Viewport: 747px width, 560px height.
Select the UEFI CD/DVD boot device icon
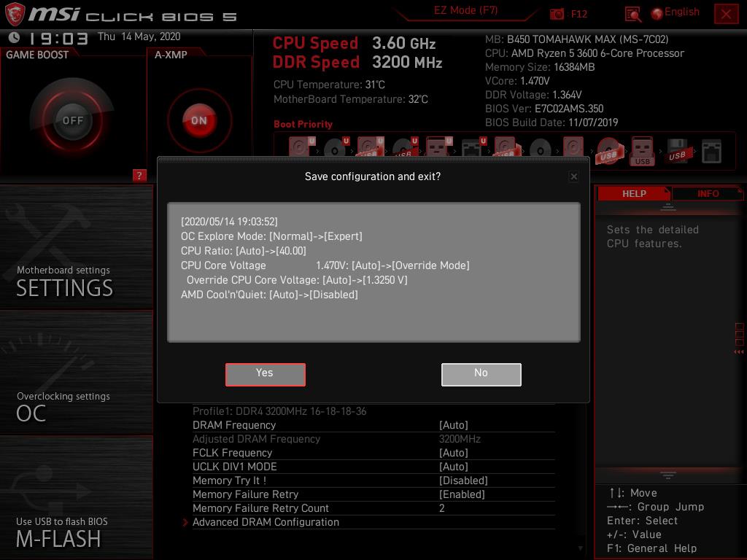(336, 148)
